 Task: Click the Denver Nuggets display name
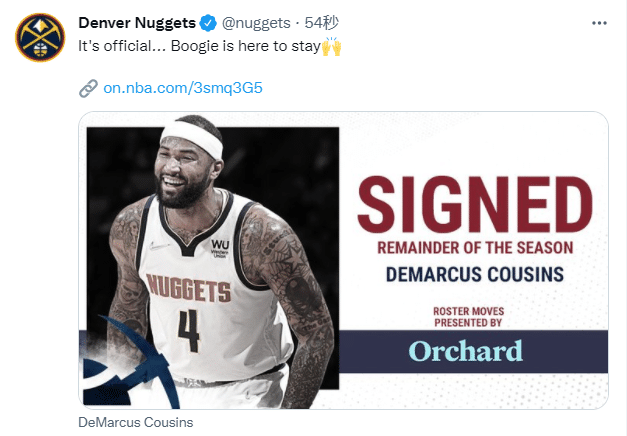(x=137, y=23)
